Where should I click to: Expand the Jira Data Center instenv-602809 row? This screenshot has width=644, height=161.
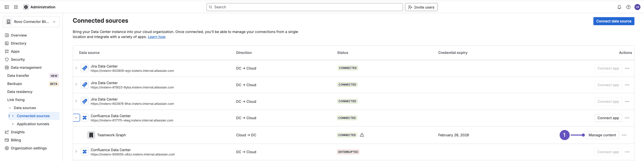pos(76,68)
